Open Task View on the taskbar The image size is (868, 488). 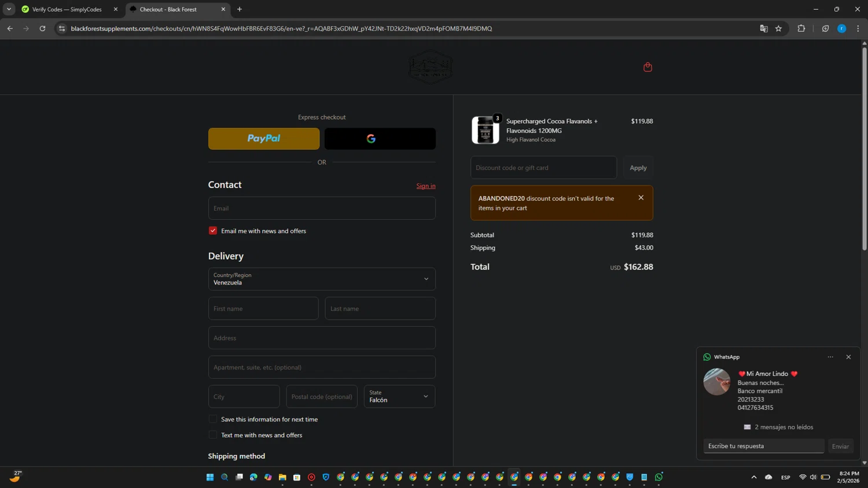click(x=239, y=477)
